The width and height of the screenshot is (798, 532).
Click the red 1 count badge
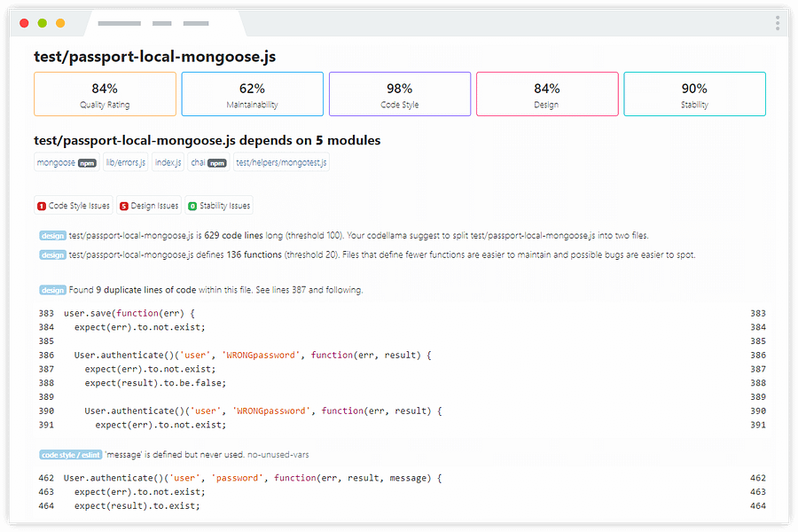[42, 207]
